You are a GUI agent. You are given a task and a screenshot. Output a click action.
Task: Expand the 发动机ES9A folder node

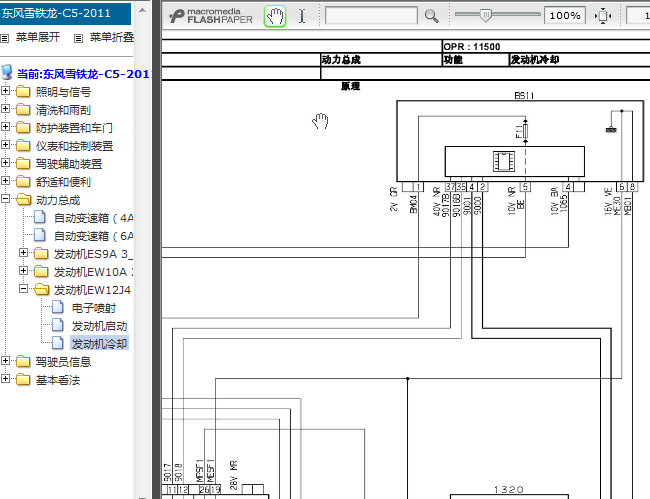[x=24, y=252]
